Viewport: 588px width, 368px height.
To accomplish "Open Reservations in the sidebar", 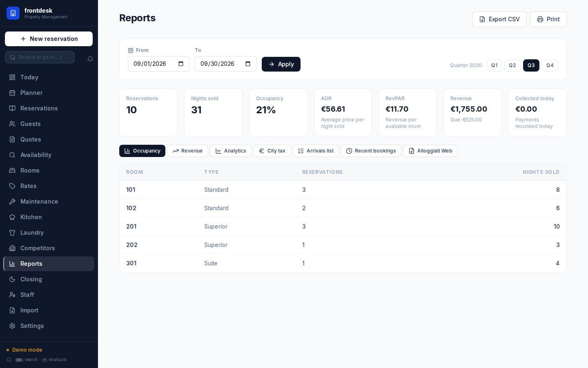I will pos(49,108).
